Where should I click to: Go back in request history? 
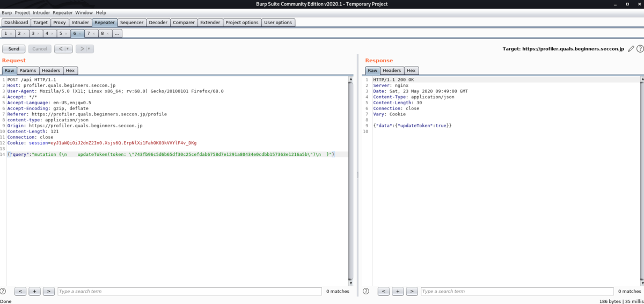coord(60,49)
